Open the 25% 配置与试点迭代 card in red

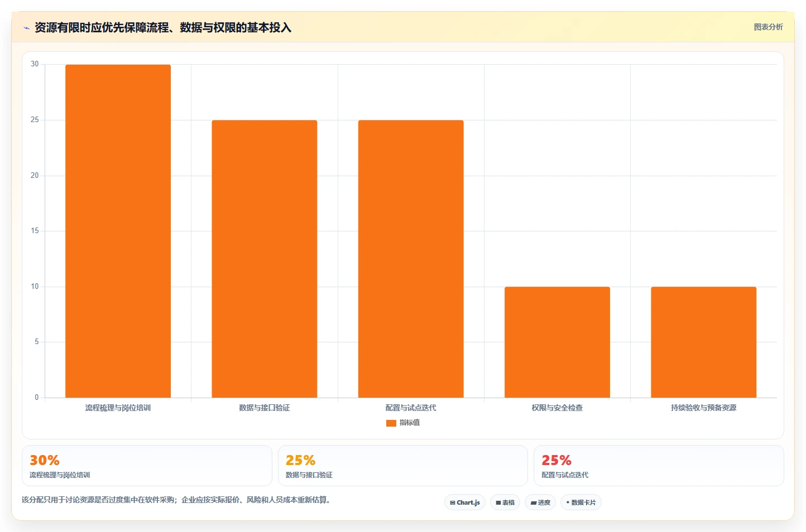pos(659,466)
